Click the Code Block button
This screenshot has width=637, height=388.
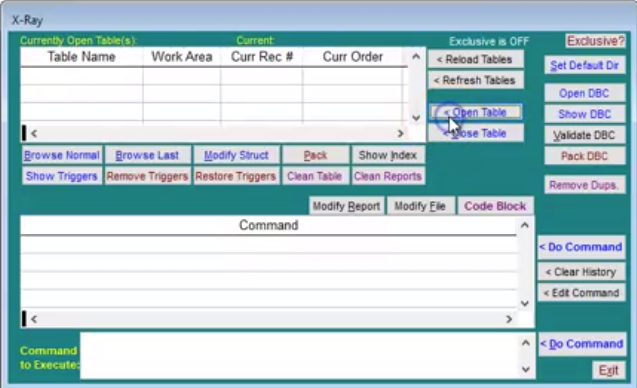[495, 206]
